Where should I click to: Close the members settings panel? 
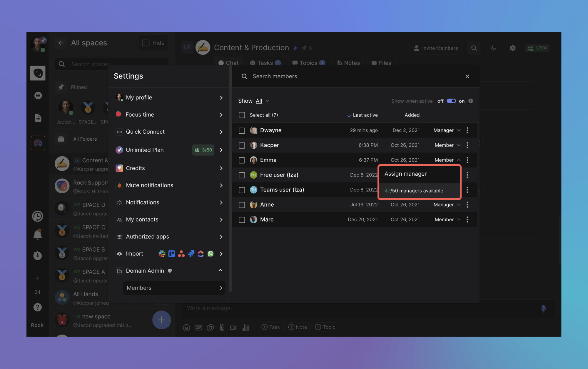pos(467,77)
